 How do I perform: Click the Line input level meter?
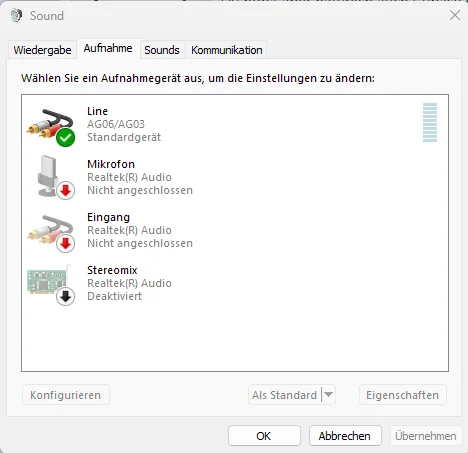pos(430,123)
